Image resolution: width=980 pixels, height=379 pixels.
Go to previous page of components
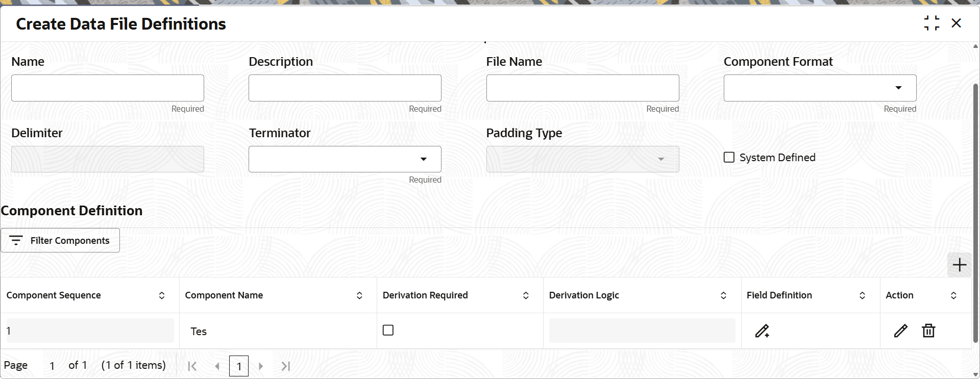(x=217, y=366)
